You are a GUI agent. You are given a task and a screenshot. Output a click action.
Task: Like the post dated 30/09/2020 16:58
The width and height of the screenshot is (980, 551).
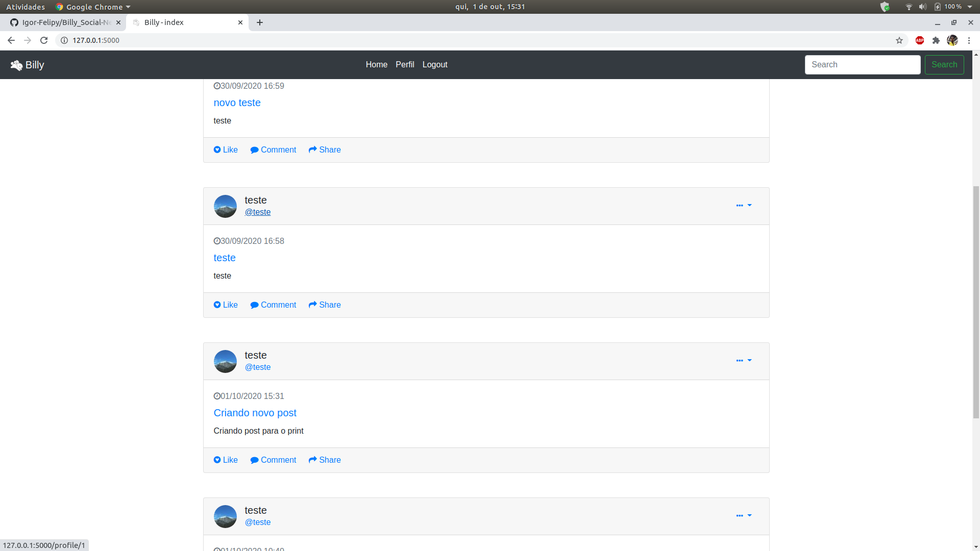[226, 305]
